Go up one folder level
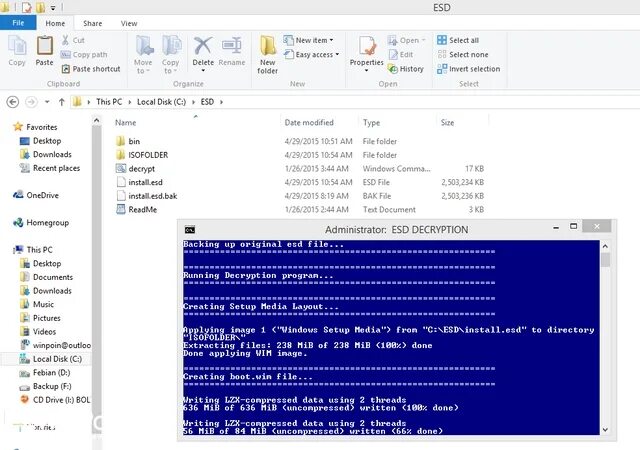Viewport: 640px width, 450px height. [62, 102]
